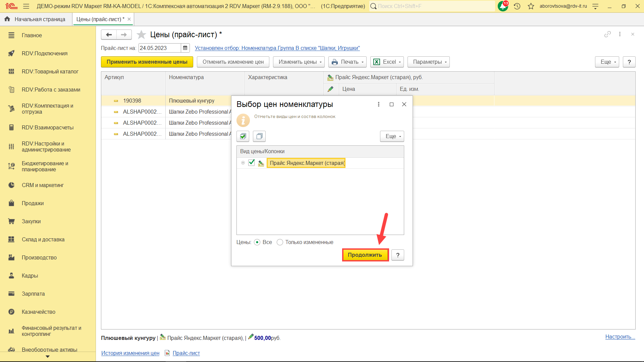Open the notifications bell icon

503,6
